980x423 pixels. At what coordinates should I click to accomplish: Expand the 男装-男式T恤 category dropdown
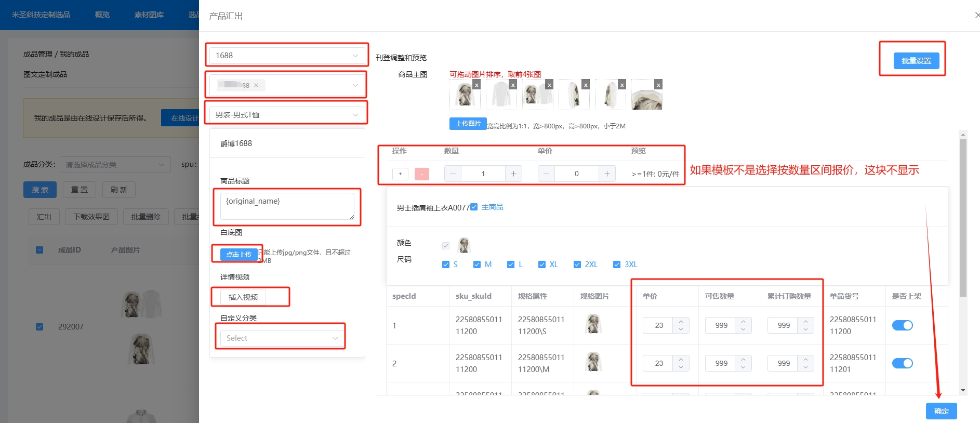287,115
